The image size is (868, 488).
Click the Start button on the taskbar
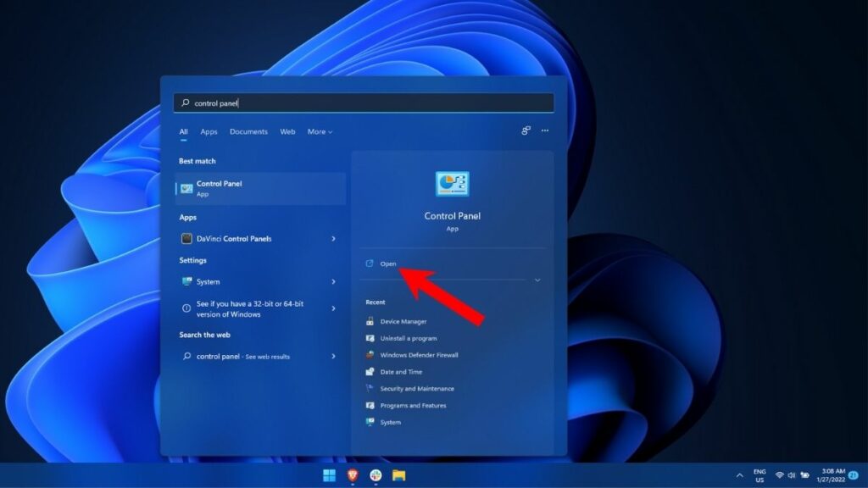tap(329, 475)
